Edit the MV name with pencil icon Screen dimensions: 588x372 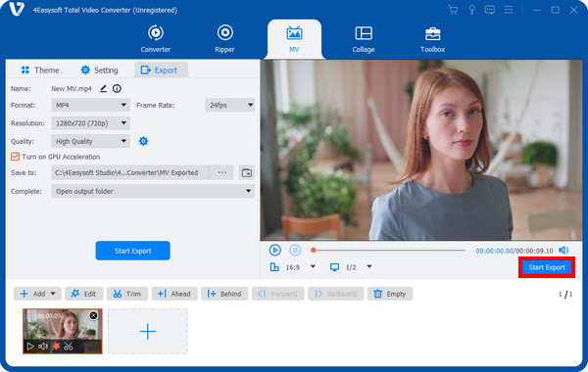pos(103,88)
